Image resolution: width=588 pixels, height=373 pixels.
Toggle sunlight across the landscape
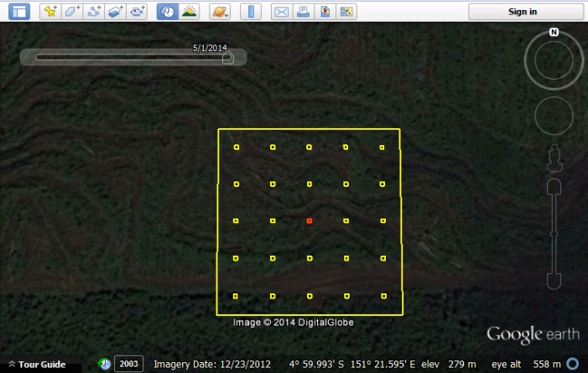pyautogui.click(x=189, y=12)
